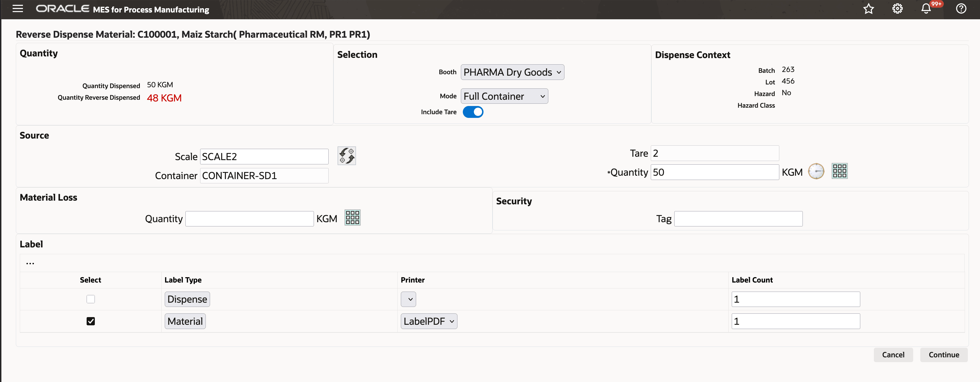980x382 pixels.
Task: Open keypad icon next to source Quantity
Action: pos(839,171)
